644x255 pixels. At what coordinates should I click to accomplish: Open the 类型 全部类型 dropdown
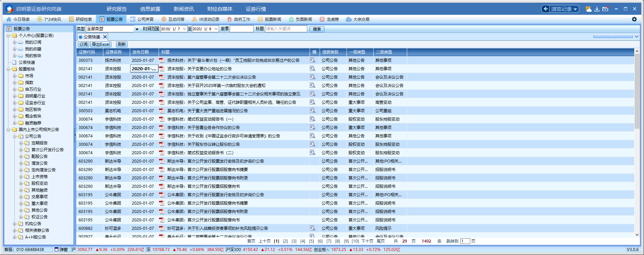tap(137, 29)
